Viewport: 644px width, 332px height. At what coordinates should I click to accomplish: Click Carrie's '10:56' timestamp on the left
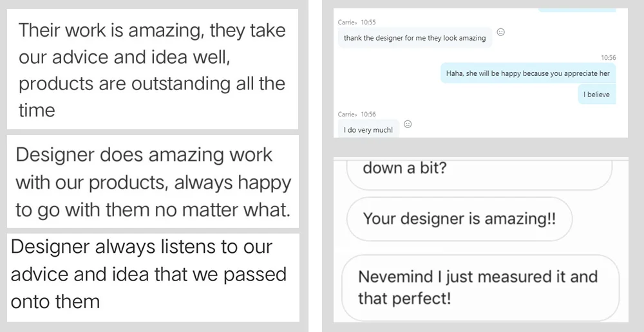pyautogui.click(x=368, y=115)
